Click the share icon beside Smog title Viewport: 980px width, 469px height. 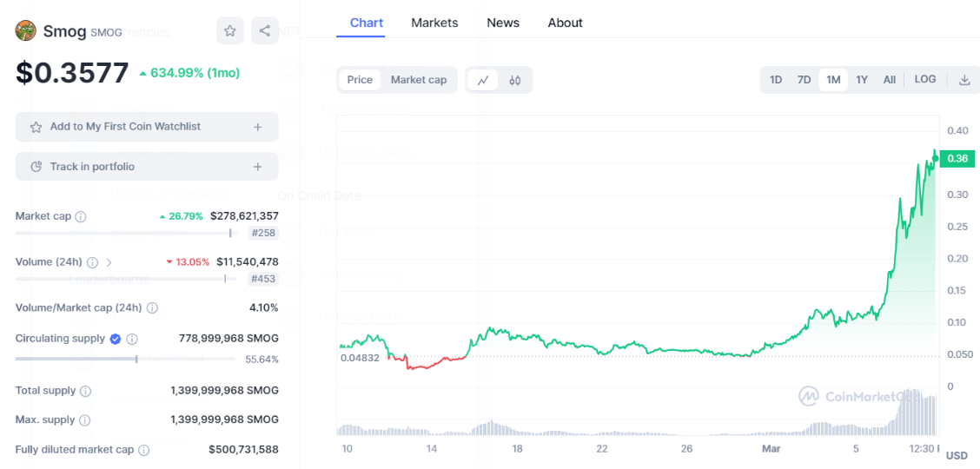264,31
